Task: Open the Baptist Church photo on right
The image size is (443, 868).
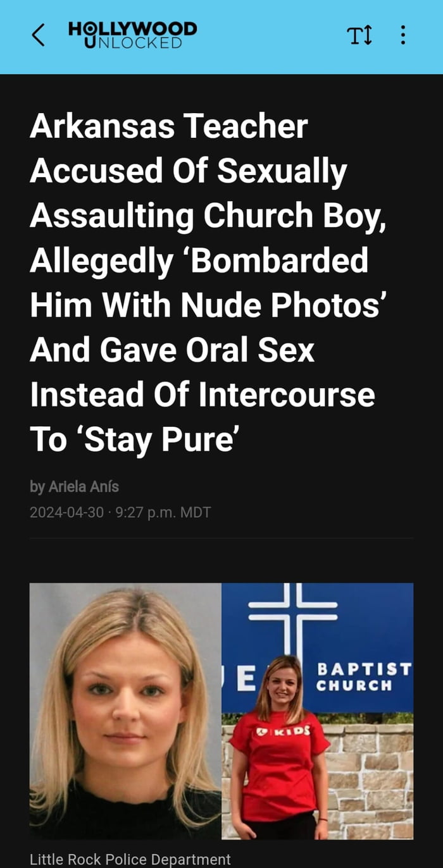Action: (x=318, y=711)
